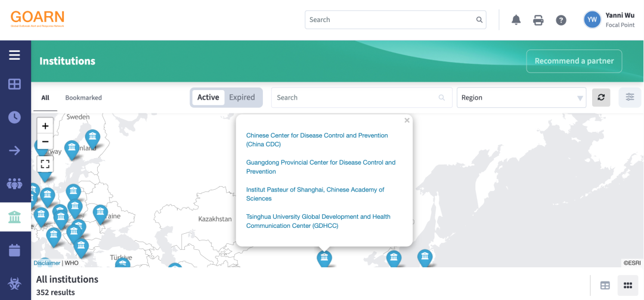
Task: Click Recommend a partner button
Action: (574, 61)
